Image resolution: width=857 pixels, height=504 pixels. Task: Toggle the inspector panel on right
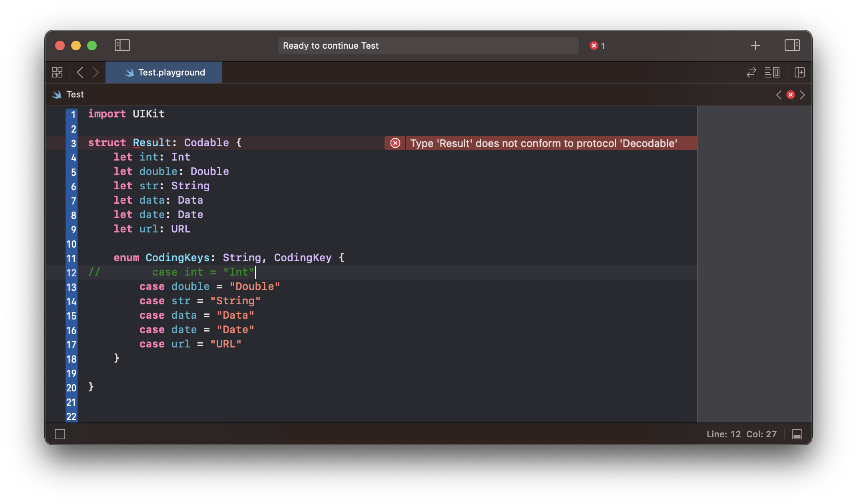point(792,45)
